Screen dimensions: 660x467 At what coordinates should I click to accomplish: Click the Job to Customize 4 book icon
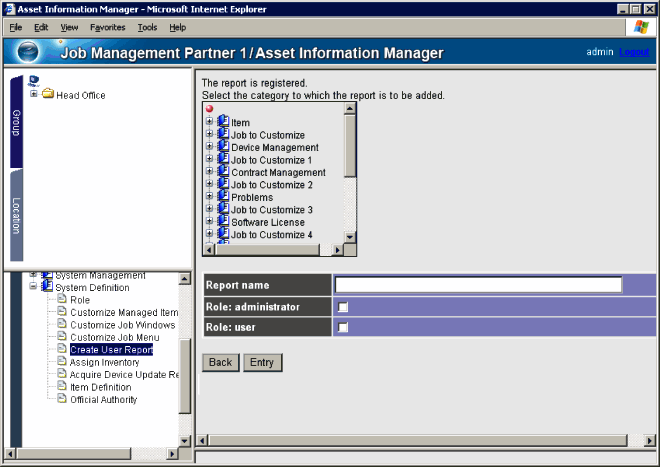pos(223,234)
